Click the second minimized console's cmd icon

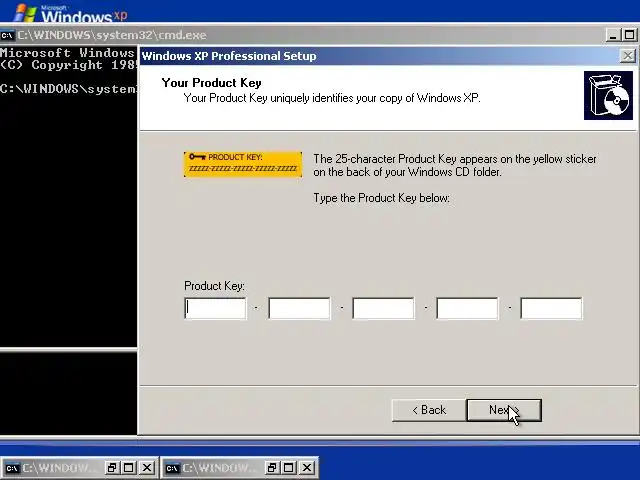(172, 468)
